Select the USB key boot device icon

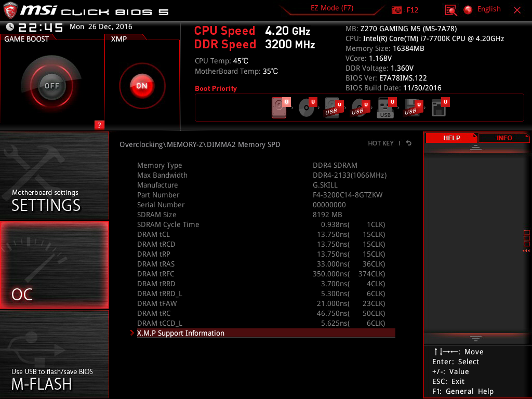(387, 108)
